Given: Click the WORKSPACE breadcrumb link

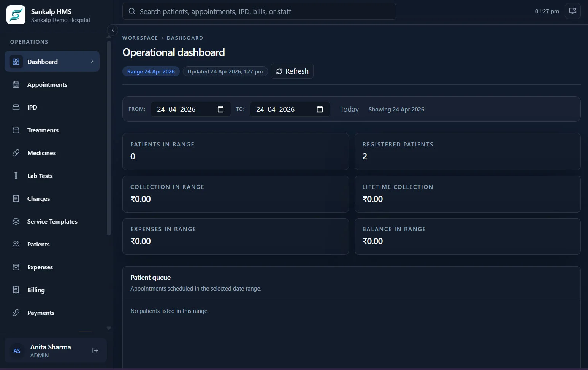Looking at the screenshot, I should 140,38.
